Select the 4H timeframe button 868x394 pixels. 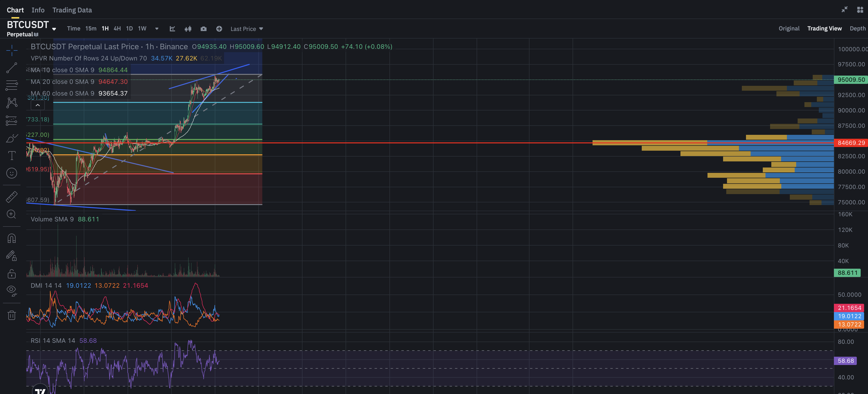click(x=117, y=28)
